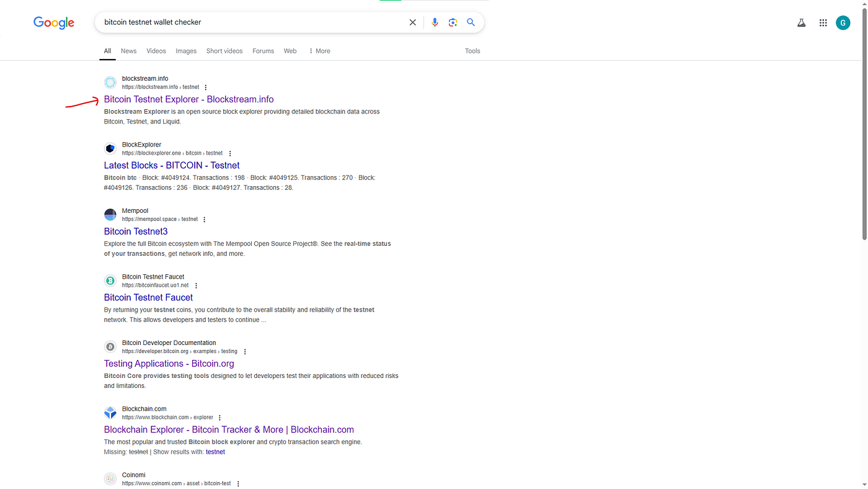Switch to the Web tab

point(290,51)
